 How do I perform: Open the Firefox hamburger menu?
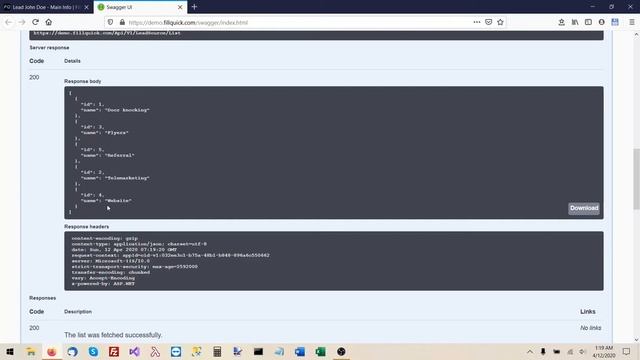coord(631,22)
